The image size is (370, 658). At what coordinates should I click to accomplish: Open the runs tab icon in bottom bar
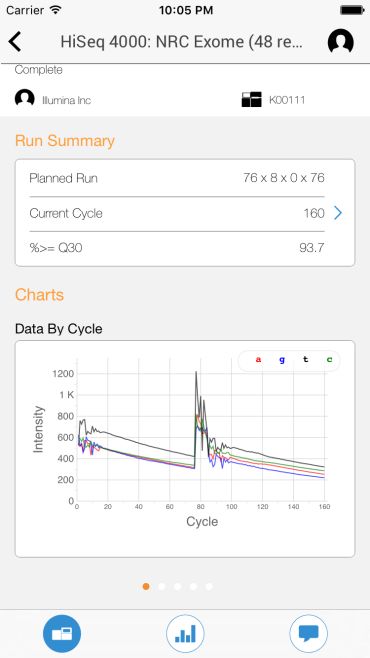click(62, 633)
